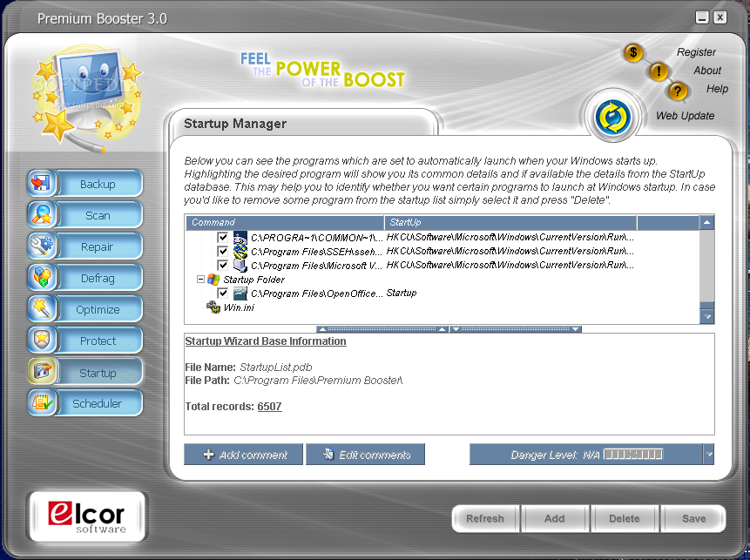Click the Elcor software logo
The image size is (750, 560).
click(86, 517)
